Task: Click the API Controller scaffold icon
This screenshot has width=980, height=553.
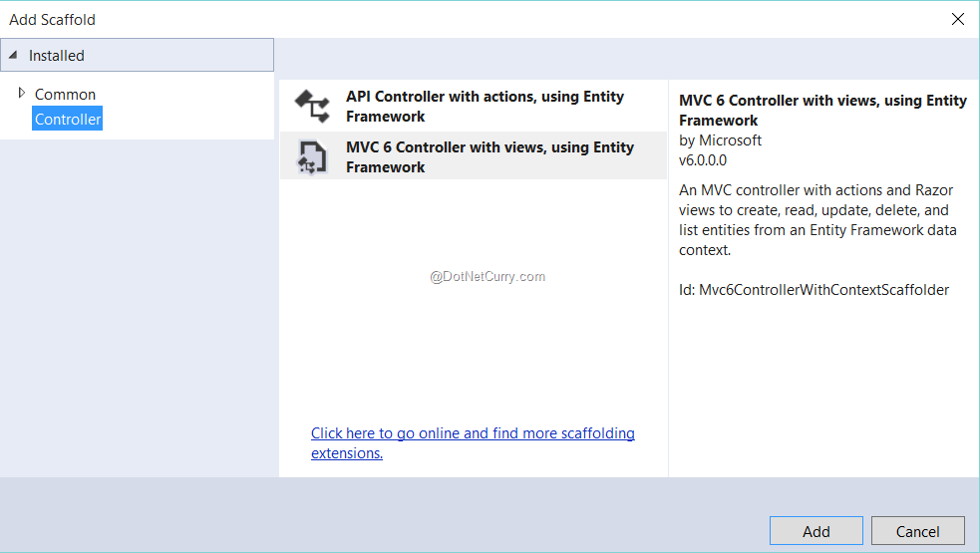Action: point(312,106)
